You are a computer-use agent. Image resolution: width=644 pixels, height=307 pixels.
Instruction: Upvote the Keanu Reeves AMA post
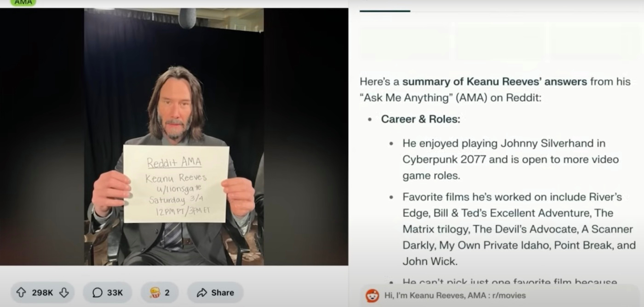[21, 292]
